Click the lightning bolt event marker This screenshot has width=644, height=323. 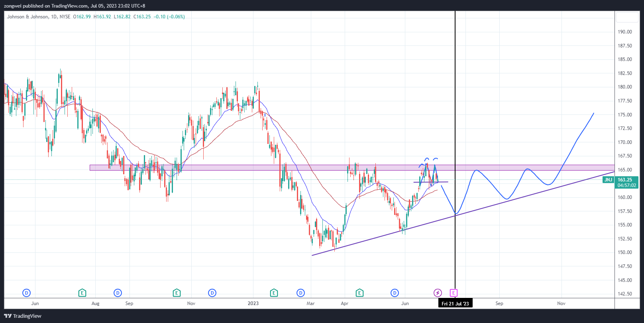(438, 293)
